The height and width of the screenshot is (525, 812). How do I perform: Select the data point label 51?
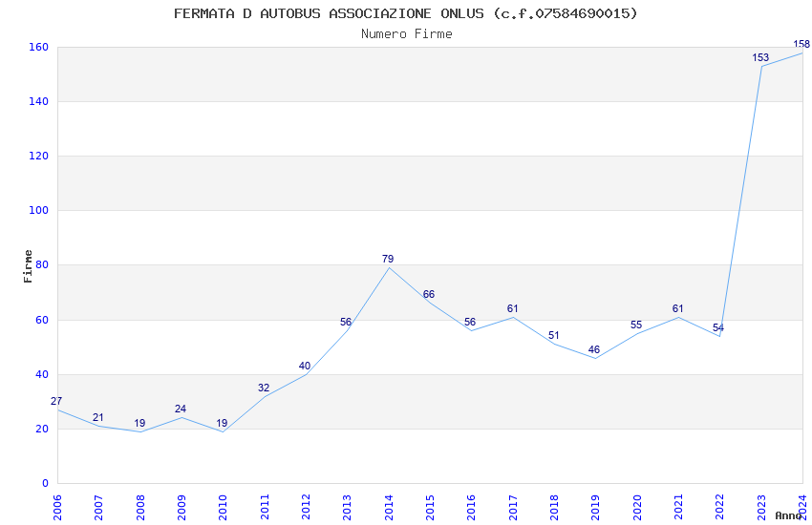point(553,335)
